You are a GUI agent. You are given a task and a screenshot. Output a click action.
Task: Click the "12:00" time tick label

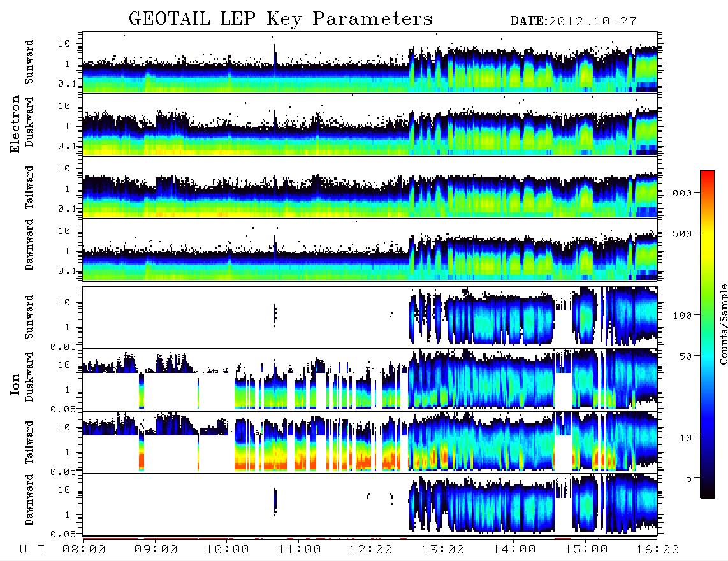[x=371, y=550]
